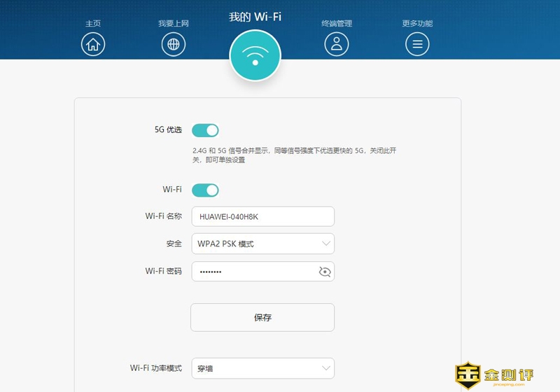Select the 终端管理 tab label
The image size is (560, 392).
coord(337,24)
